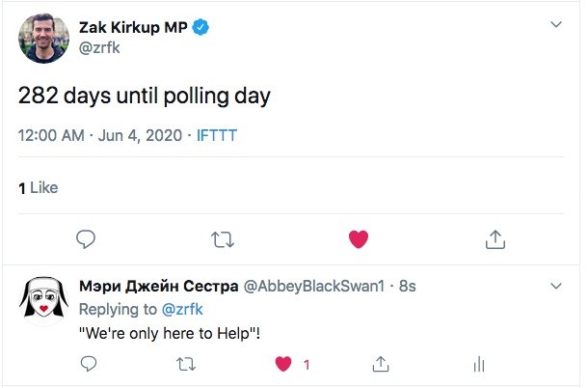
Task: Toggle like on the reply tweet
Action: [284, 365]
